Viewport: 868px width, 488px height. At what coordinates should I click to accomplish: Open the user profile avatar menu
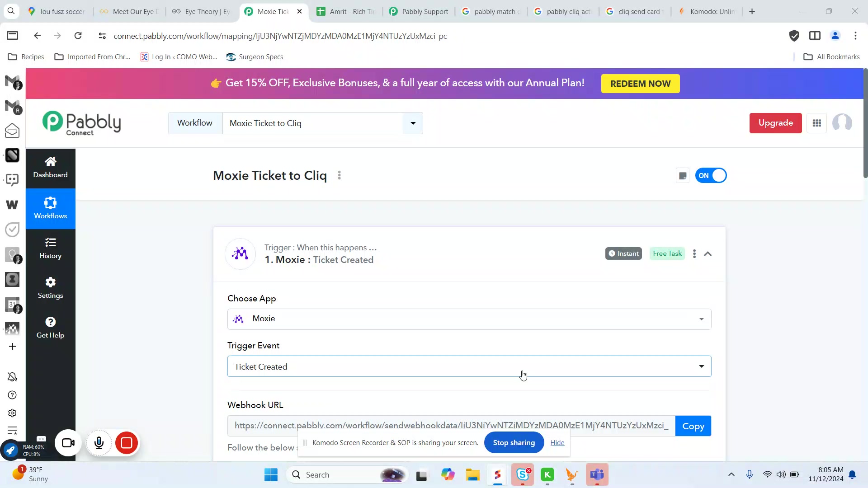(x=842, y=123)
